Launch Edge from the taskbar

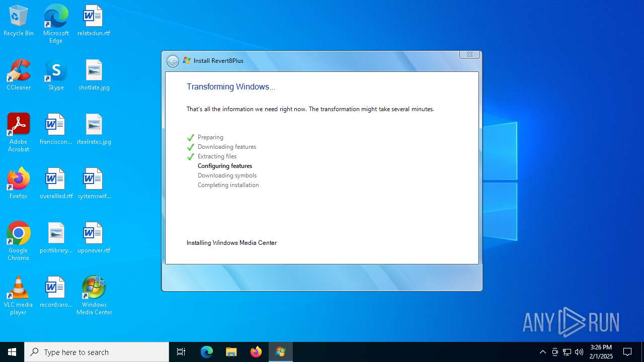(207, 352)
